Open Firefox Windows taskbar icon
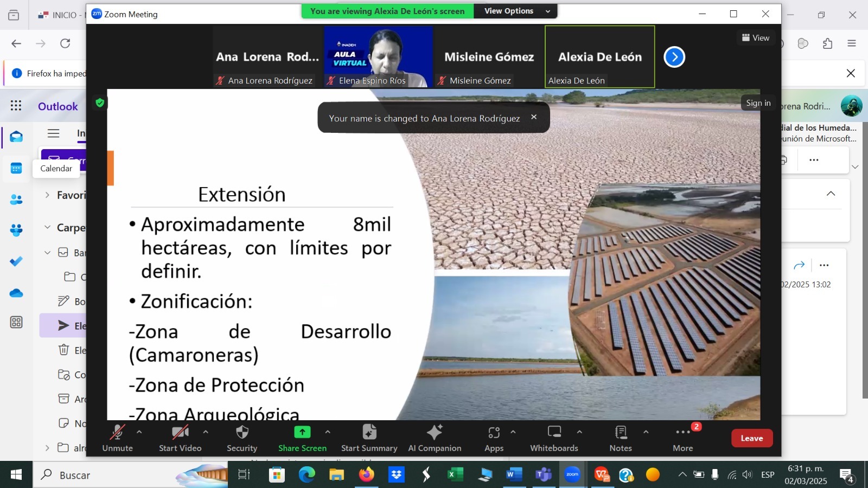 click(366, 475)
